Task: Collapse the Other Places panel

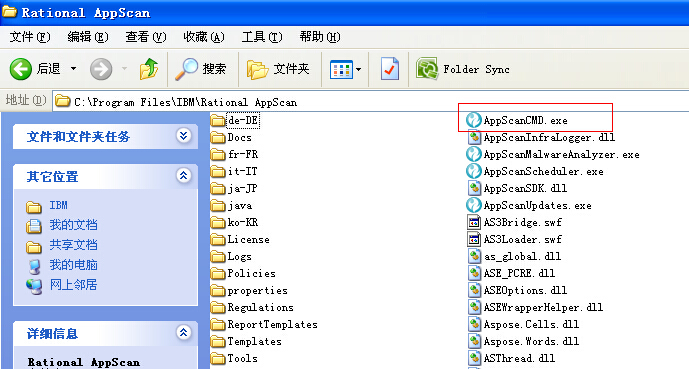Action: [x=183, y=176]
